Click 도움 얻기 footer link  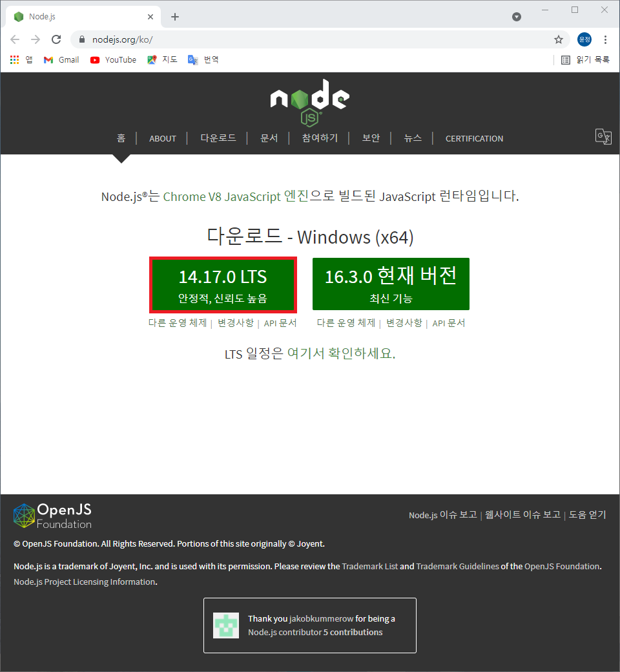(588, 515)
